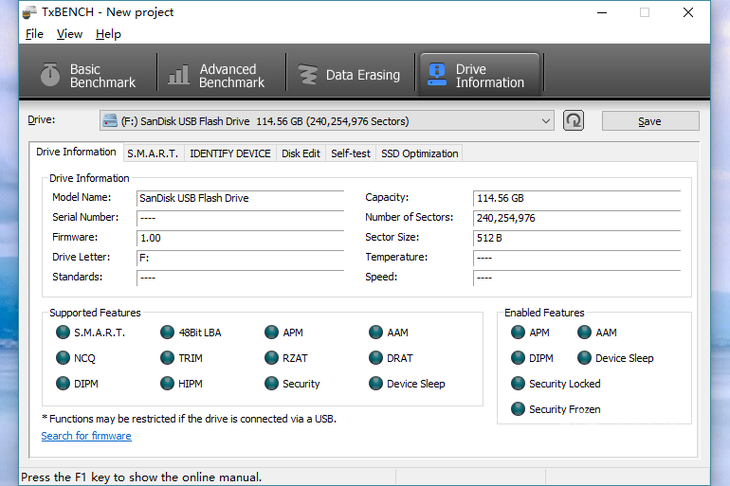Click the Security Locked enabled indicator
The width and height of the screenshot is (730, 486).
[518, 384]
